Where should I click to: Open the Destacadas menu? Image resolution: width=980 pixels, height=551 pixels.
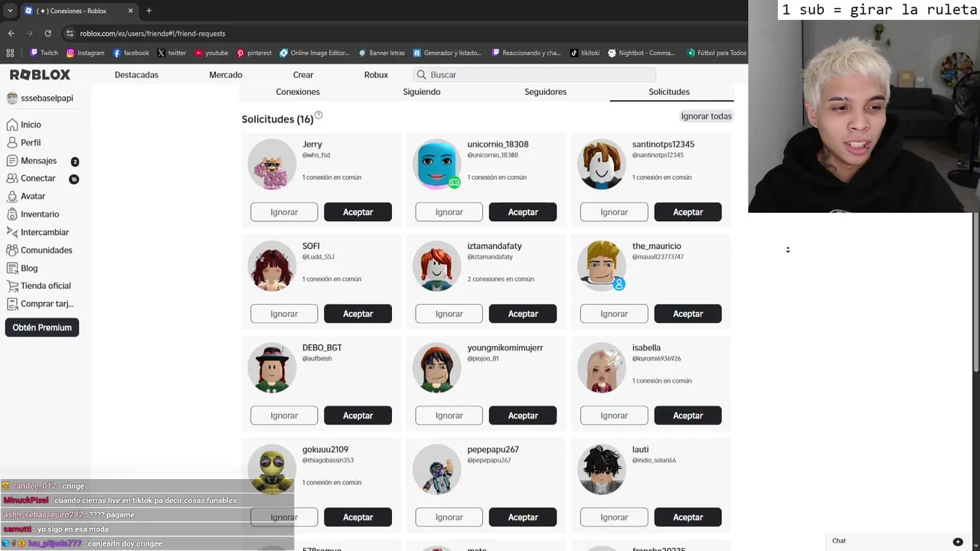(x=136, y=74)
